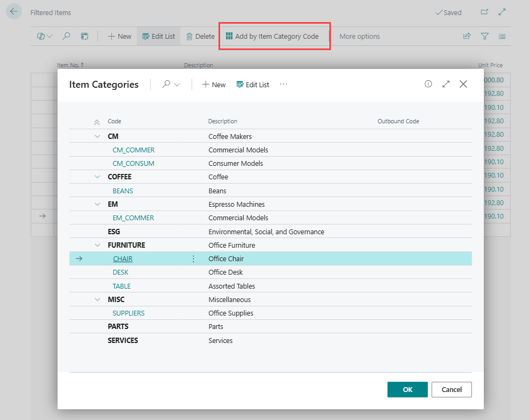The image size is (529, 420).
Task: Open row actions menu for CHAIR
Action: click(x=193, y=258)
